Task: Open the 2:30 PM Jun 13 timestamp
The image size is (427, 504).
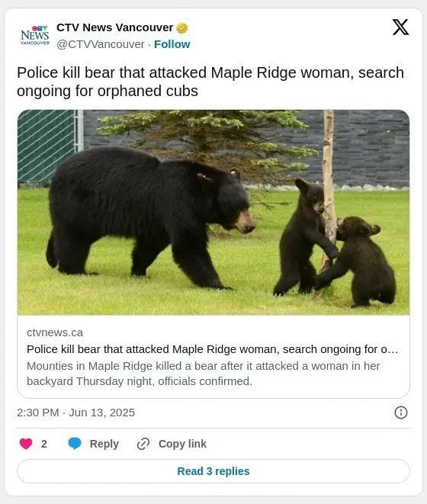Action: (x=76, y=413)
